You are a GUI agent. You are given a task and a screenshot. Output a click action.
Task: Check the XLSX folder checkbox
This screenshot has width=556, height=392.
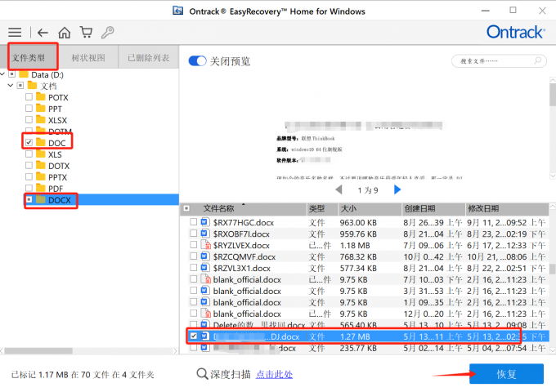click(29, 119)
